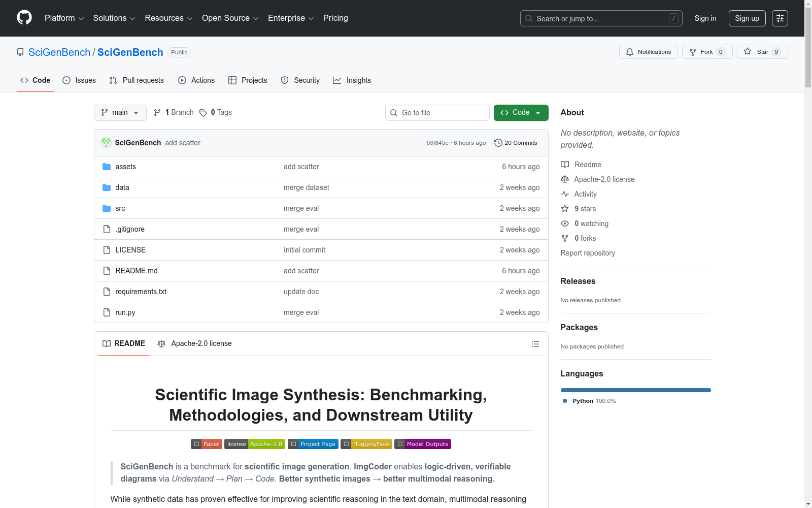Click the page vertical scrollbar thumb

click(808, 48)
